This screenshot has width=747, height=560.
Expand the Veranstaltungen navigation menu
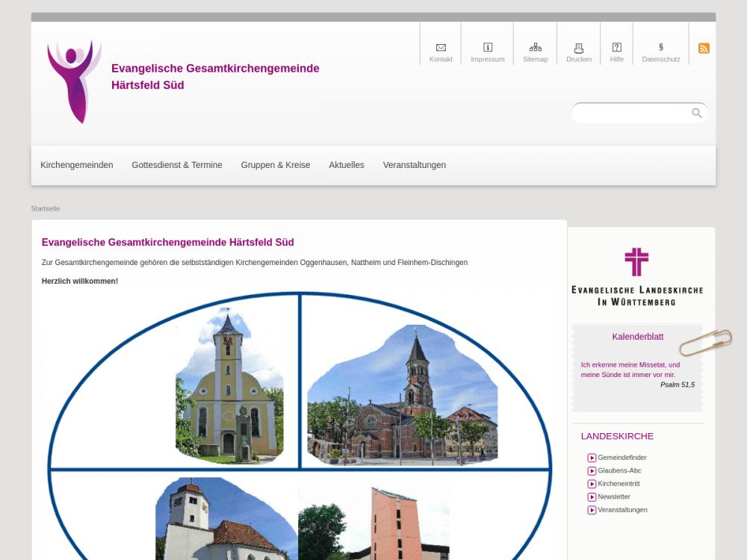click(415, 165)
